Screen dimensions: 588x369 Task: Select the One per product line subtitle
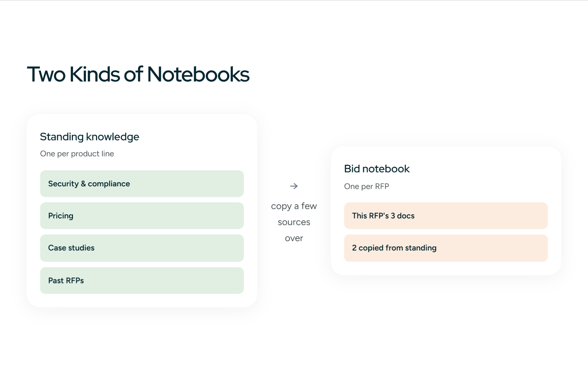tap(77, 154)
